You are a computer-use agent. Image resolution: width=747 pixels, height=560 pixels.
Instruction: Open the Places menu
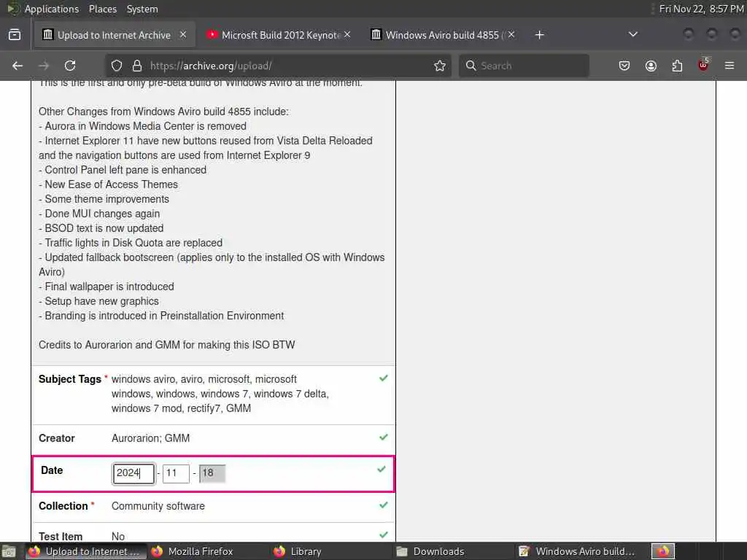[x=102, y=9]
